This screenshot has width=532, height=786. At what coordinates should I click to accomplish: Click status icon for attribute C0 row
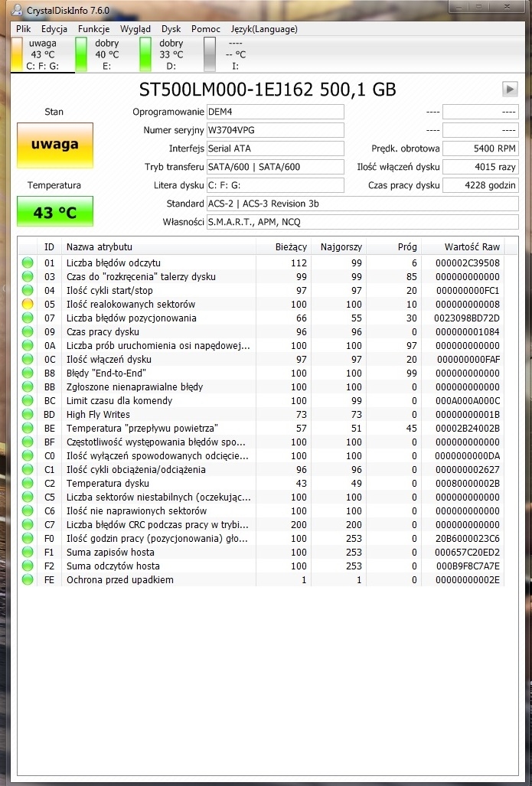(28, 455)
